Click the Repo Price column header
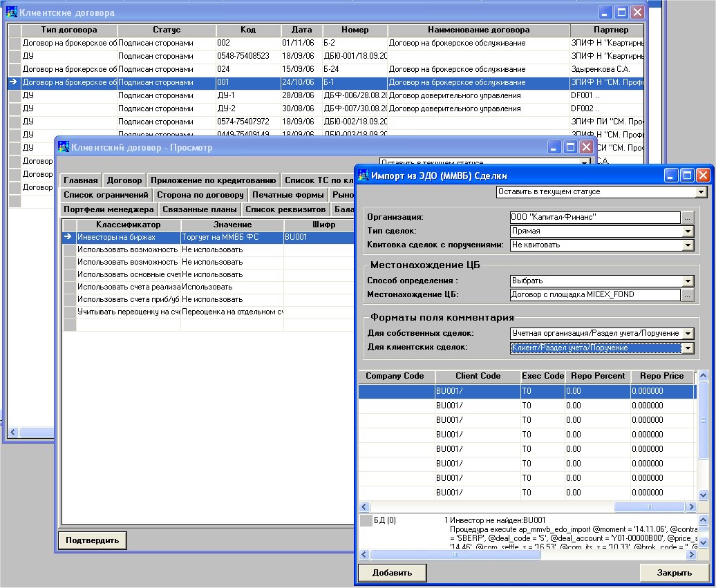The width and height of the screenshot is (716, 588). point(661,376)
